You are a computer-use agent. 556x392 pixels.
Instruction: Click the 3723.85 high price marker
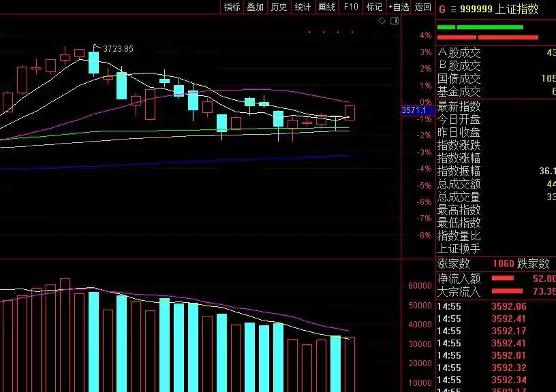click(x=118, y=48)
